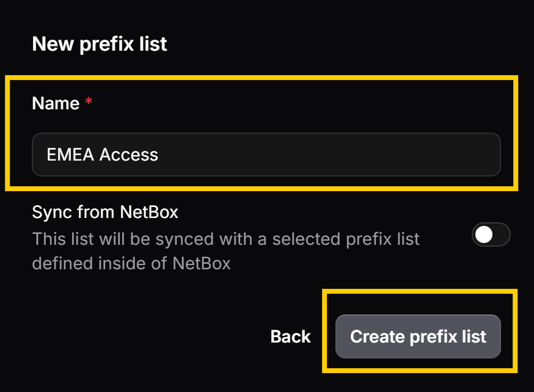
Task: Click the red required asterisk next to Name
Action: click(87, 101)
